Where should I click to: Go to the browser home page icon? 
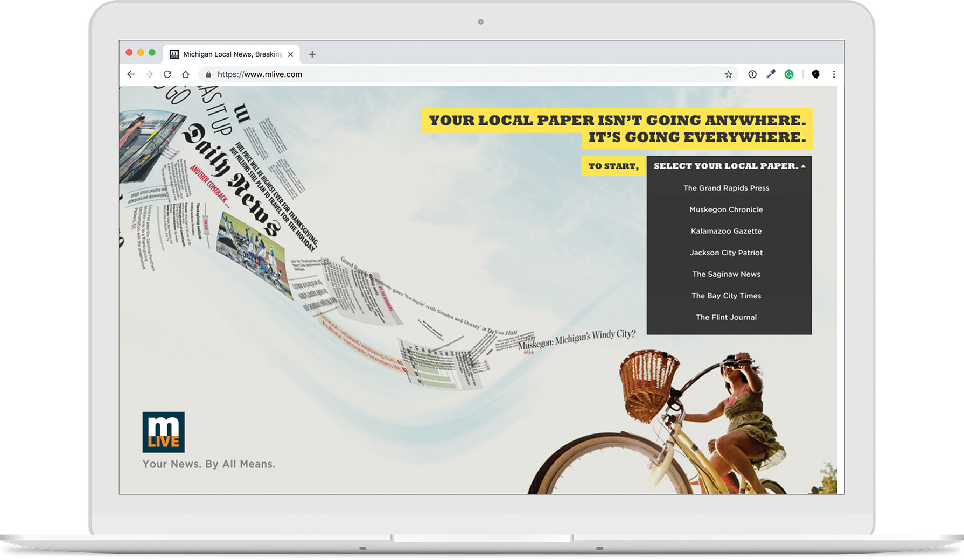[186, 74]
